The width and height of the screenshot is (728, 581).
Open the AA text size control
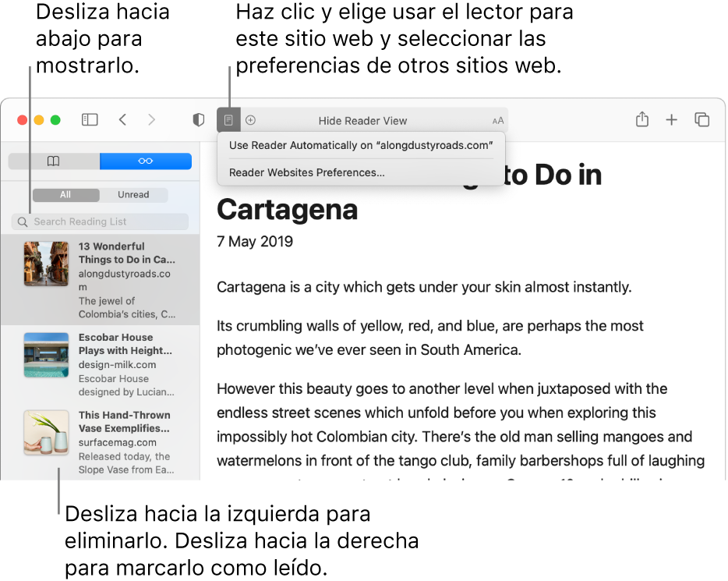(x=498, y=121)
